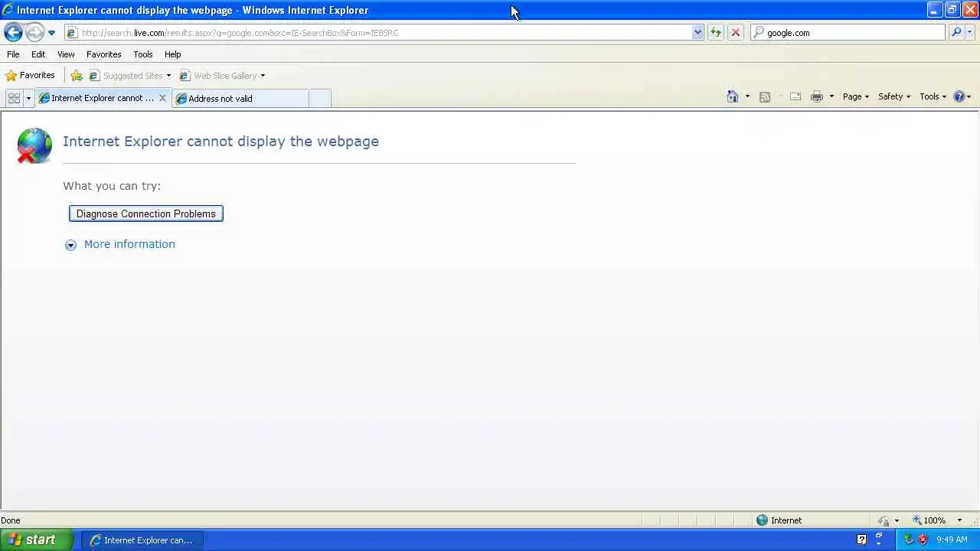Click the red security shield tray icon

923,540
